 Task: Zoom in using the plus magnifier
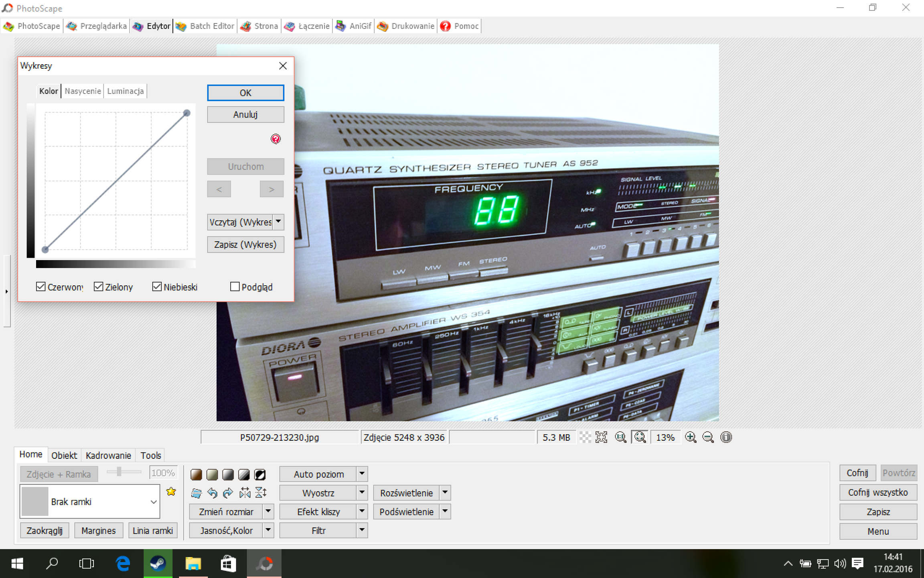coord(691,437)
